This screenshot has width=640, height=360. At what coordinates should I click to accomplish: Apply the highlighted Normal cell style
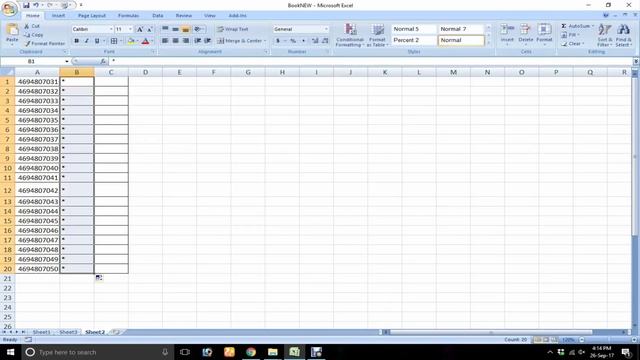(461, 40)
